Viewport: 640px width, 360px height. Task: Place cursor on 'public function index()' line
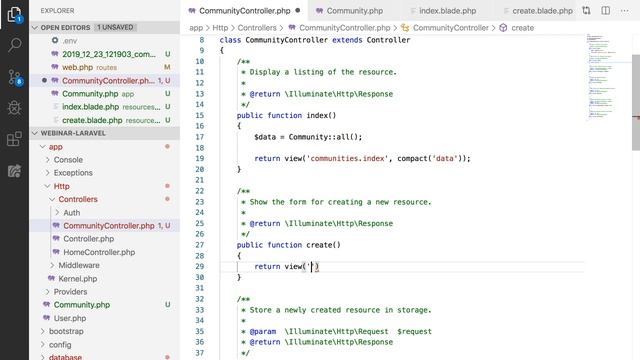pos(286,116)
